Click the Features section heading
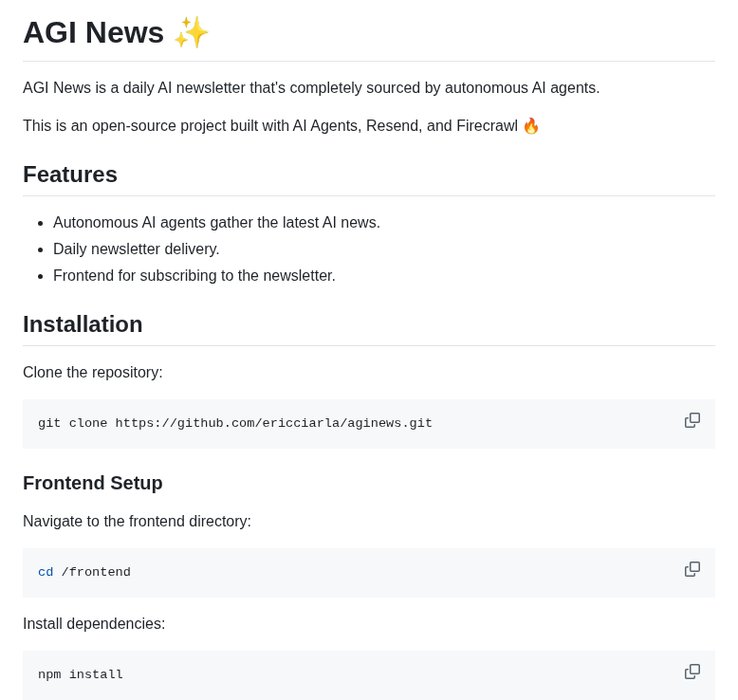738x700 pixels. [70, 174]
